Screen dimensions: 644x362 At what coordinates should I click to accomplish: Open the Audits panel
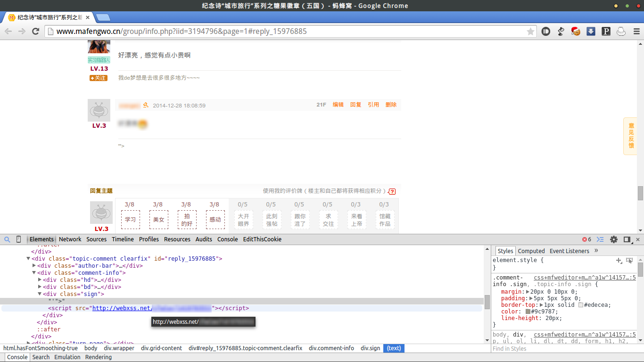click(204, 239)
